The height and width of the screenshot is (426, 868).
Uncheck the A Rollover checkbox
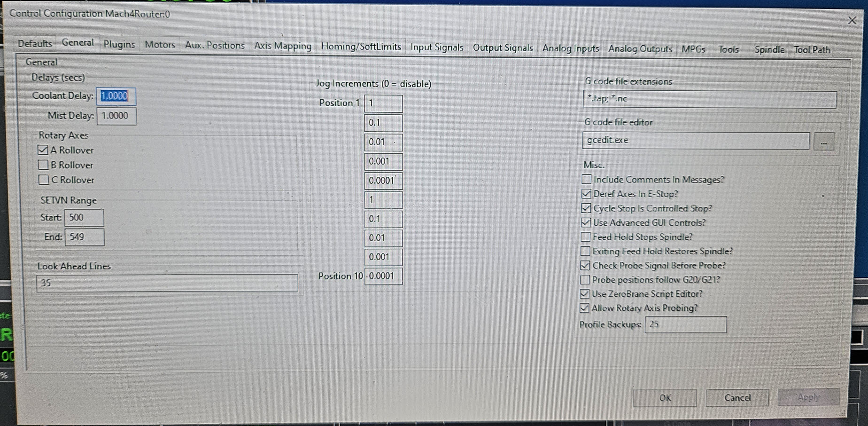(x=43, y=150)
